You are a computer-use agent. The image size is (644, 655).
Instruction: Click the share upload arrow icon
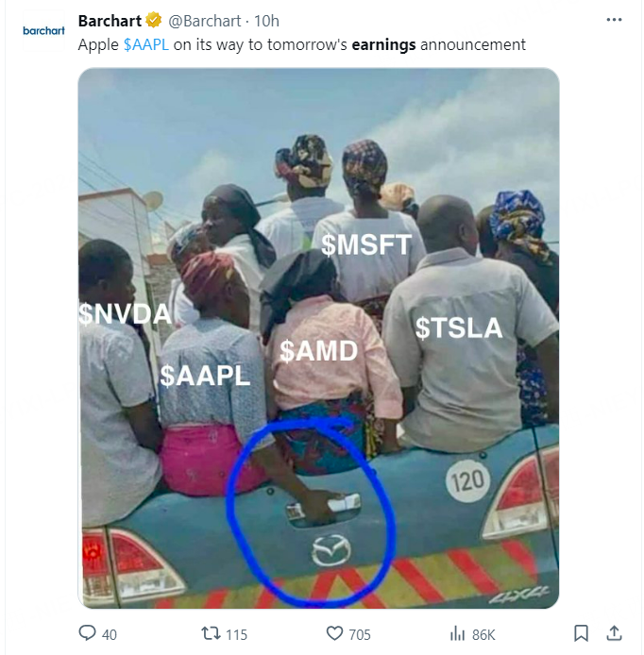(x=614, y=632)
